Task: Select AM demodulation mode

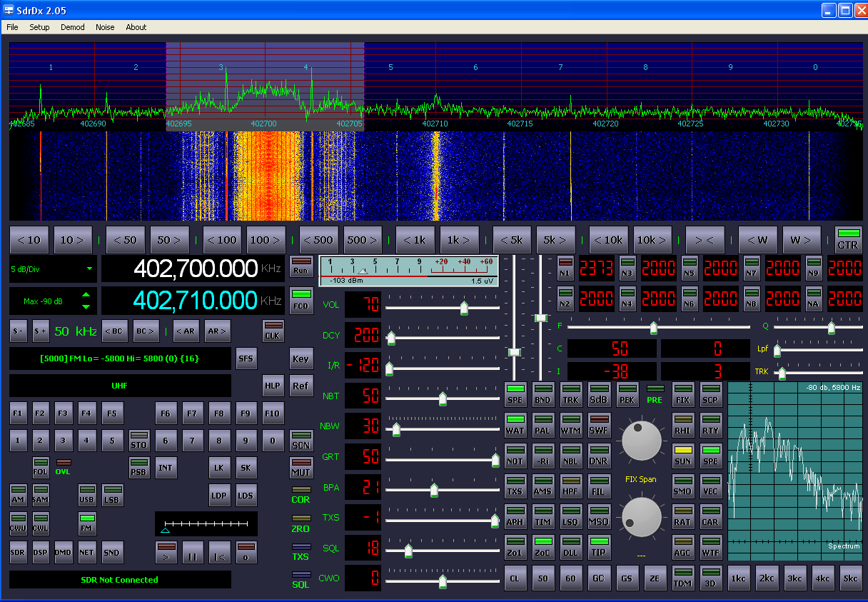Action: tap(19, 495)
